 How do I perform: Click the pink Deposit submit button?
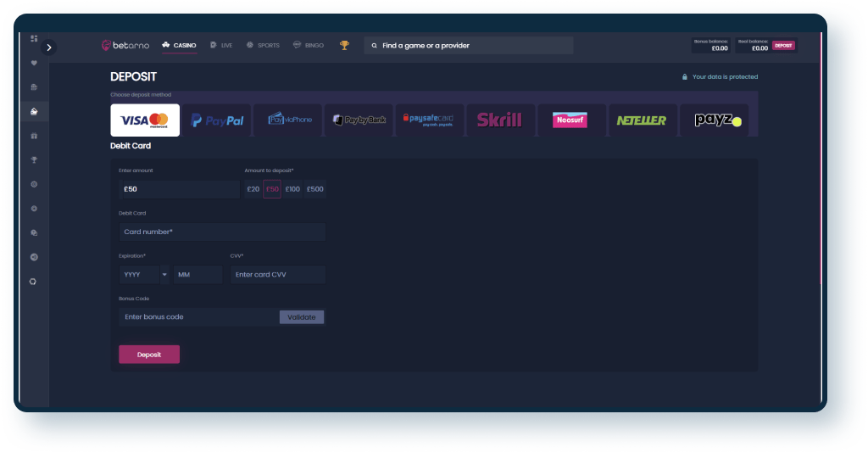click(149, 355)
